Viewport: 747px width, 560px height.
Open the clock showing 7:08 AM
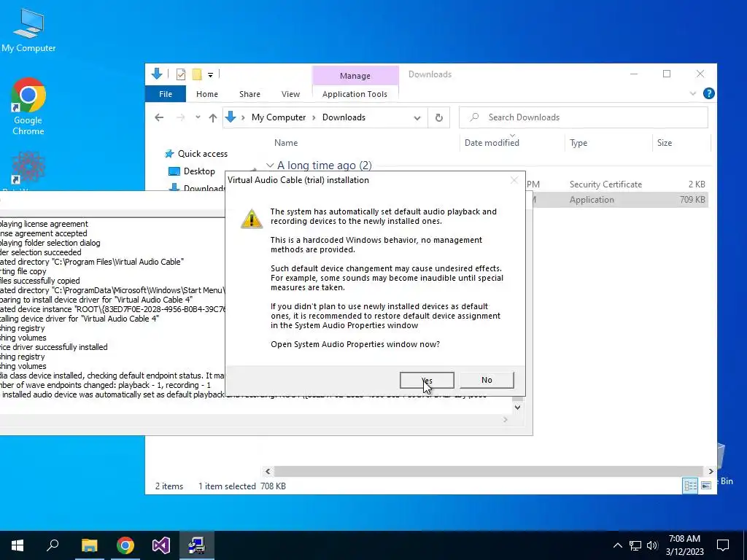(684, 545)
